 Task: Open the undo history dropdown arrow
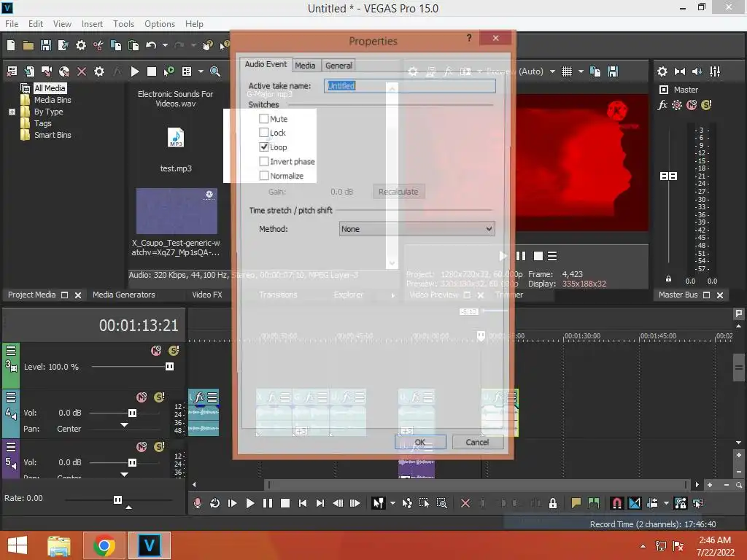click(x=165, y=45)
